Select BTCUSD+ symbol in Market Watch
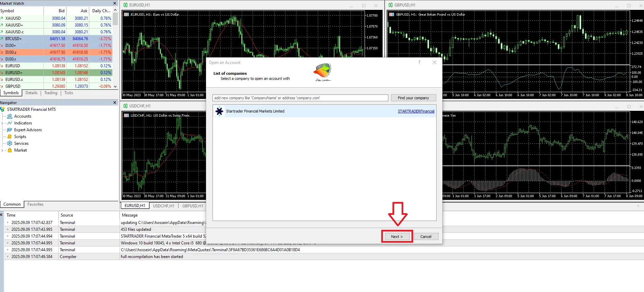 point(14,39)
